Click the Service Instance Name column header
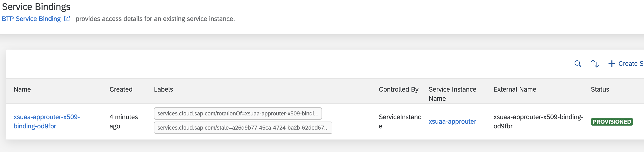The height and width of the screenshot is (152, 644). [x=452, y=94]
